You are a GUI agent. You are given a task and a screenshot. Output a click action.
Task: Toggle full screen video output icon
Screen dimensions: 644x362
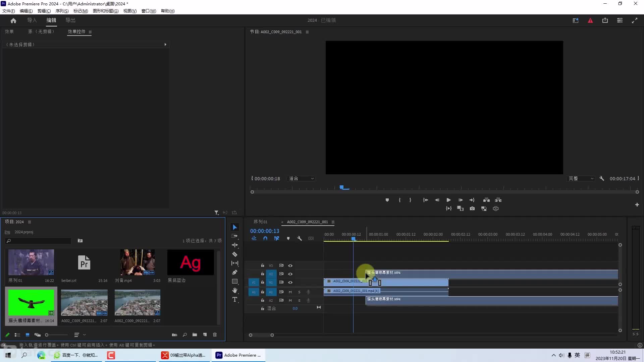pos(635,20)
